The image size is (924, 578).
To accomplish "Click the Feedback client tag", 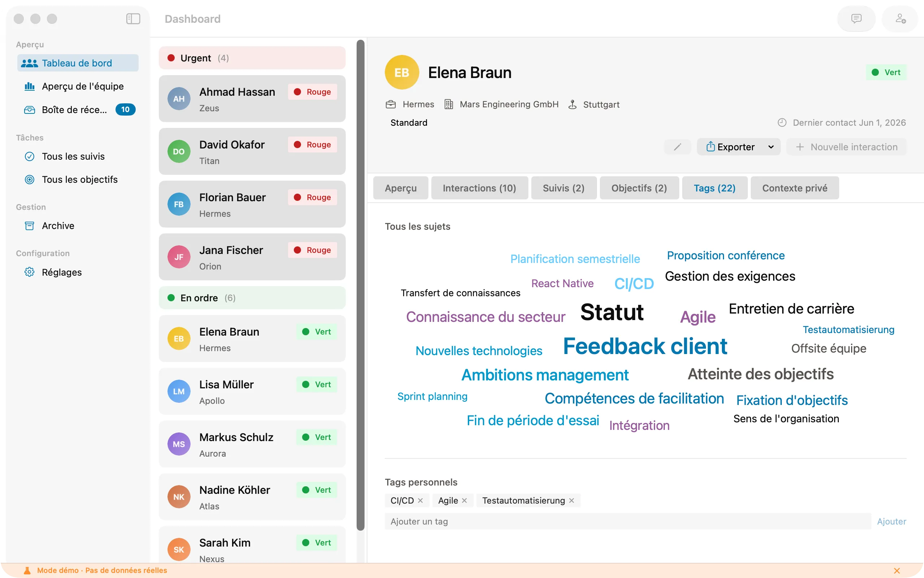I will 645,346.
